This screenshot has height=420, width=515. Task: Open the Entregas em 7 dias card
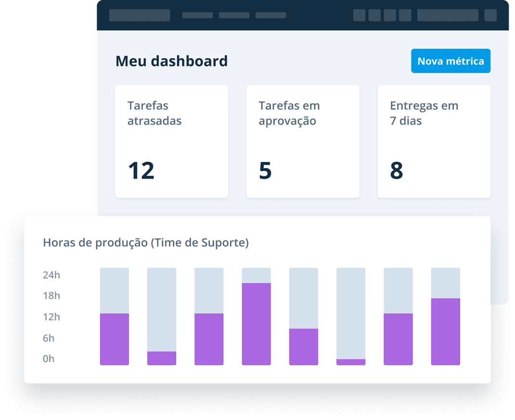[x=434, y=142]
